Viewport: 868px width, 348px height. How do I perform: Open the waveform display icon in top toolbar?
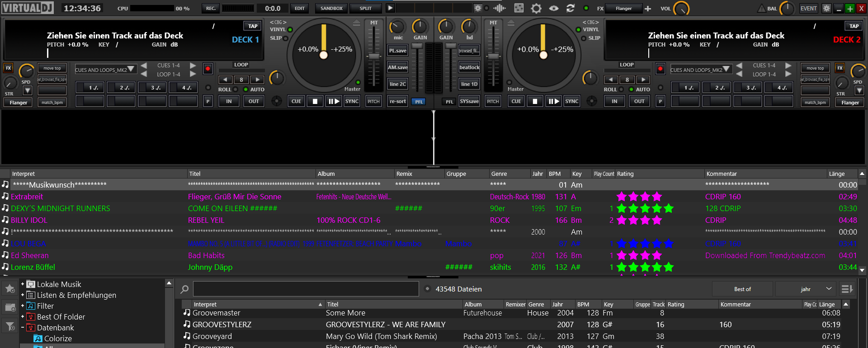(500, 8)
